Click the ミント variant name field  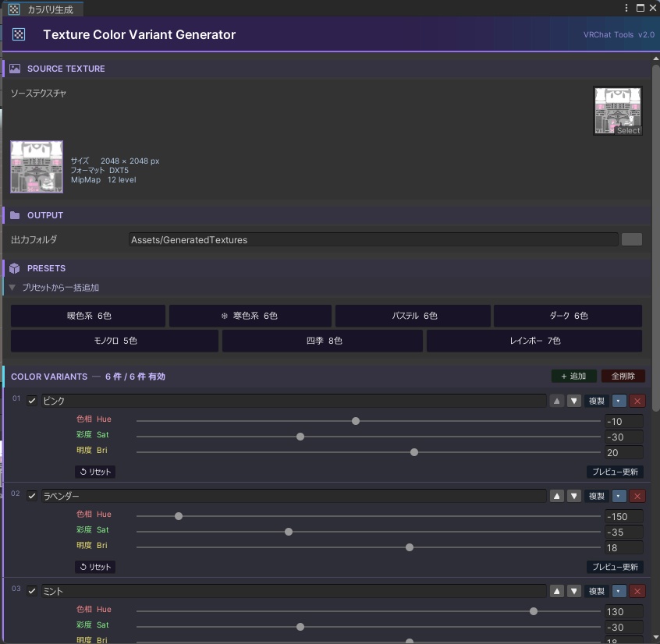tap(294, 591)
